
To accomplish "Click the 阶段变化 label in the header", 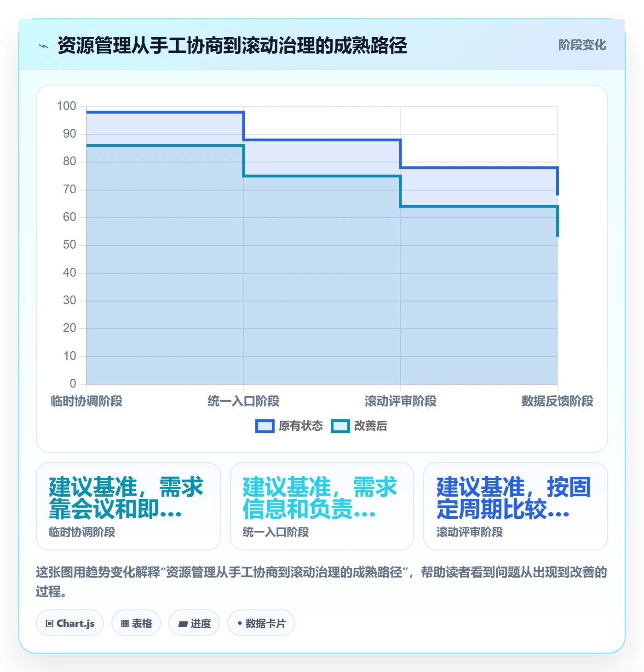I will [582, 45].
